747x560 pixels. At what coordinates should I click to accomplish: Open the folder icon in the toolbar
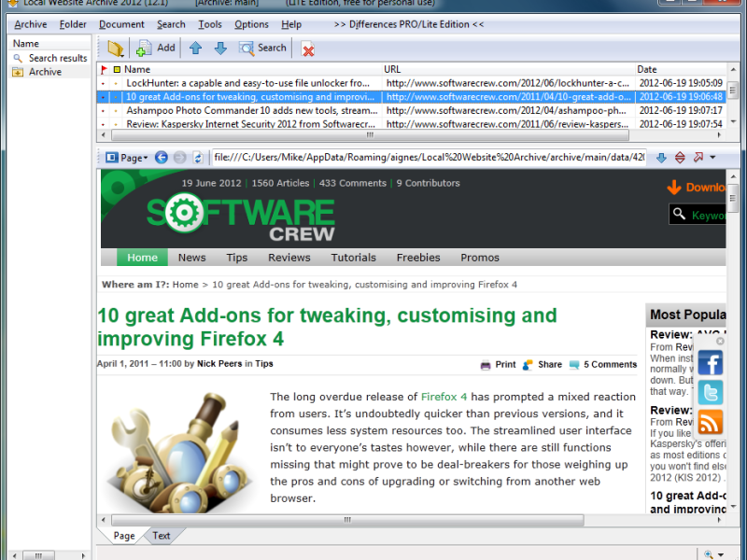pos(116,49)
